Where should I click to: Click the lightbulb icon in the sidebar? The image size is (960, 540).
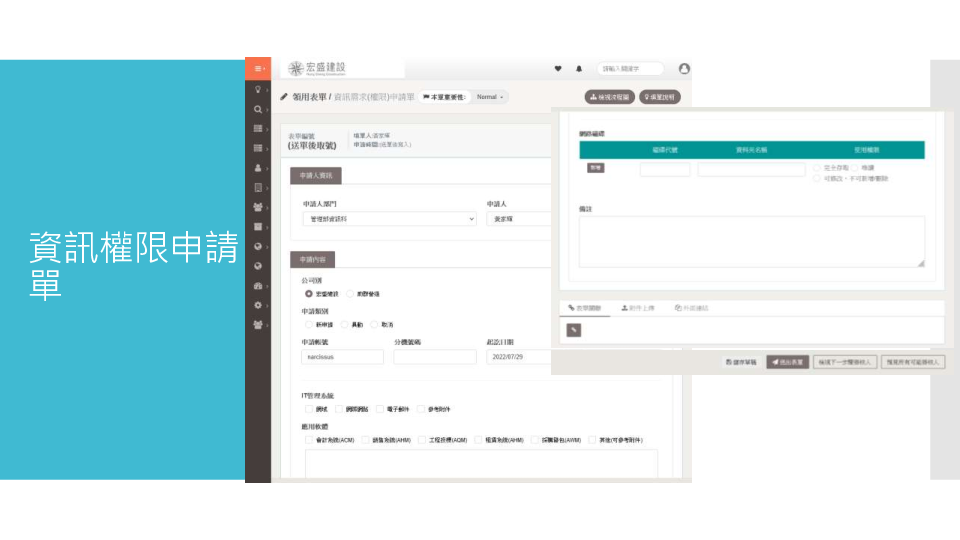[258, 89]
